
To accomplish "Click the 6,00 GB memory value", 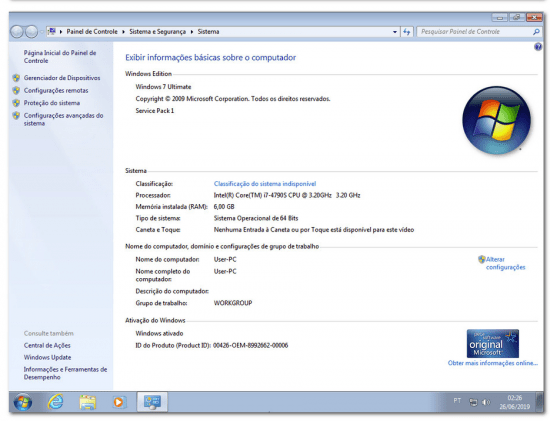I will pos(224,207).
